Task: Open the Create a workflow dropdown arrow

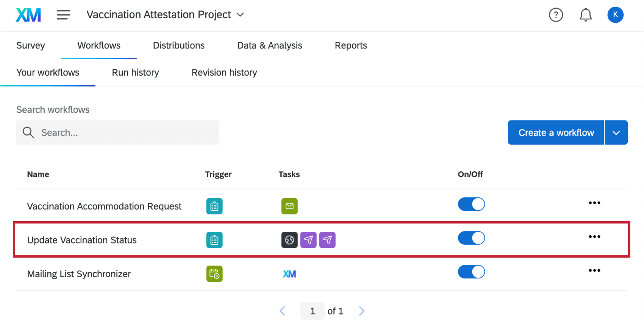Action: pyautogui.click(x=616, y=133)
